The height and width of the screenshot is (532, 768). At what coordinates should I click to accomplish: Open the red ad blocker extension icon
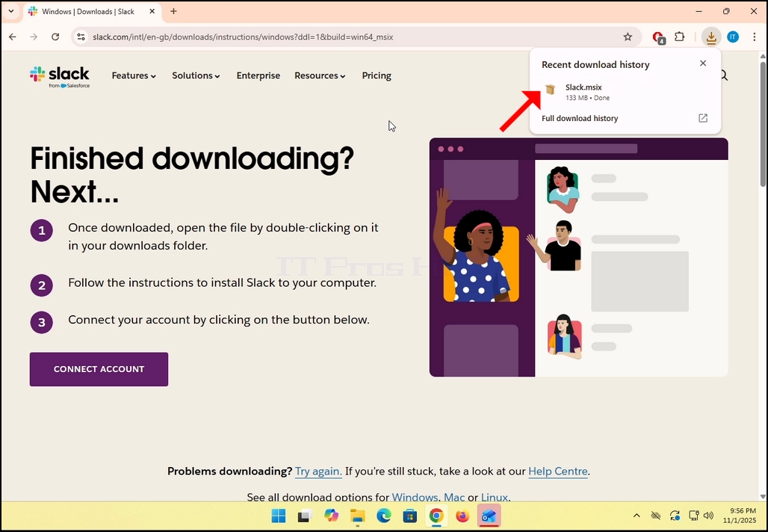pos(658,37)
